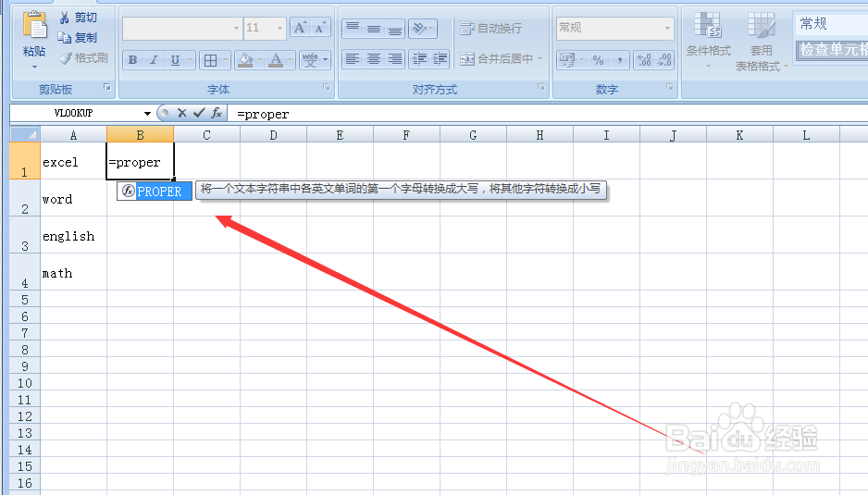Select the 检查单元格 cell style
The image size is (868, 495).
(x=832, y=50)
